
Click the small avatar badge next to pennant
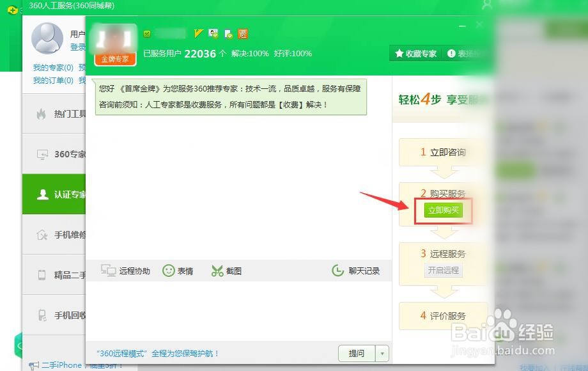click(x=213, y=33)
